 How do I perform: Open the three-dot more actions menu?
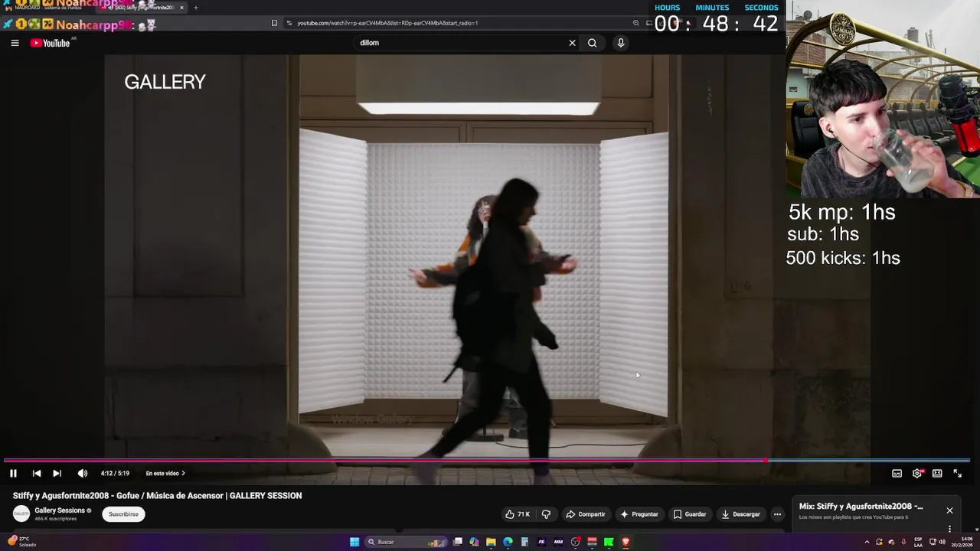pyautogui.click(x=777, y=514)
